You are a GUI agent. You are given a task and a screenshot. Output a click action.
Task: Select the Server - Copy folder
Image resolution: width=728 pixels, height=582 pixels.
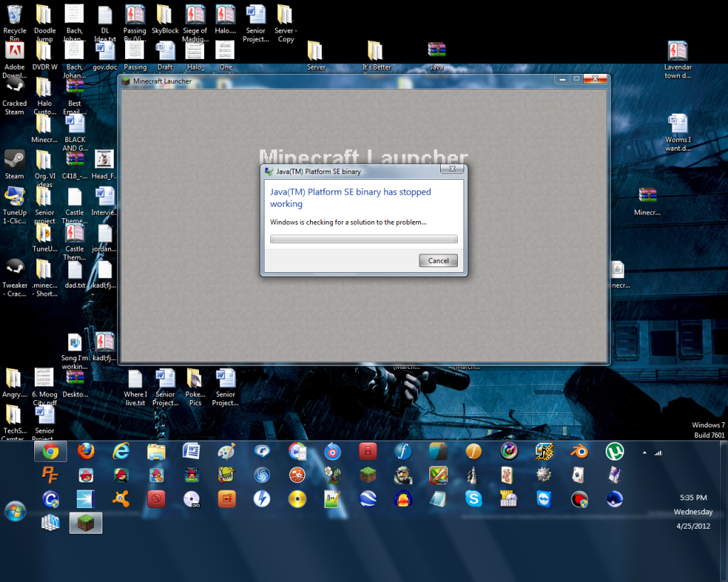click(x=286, y=23)
